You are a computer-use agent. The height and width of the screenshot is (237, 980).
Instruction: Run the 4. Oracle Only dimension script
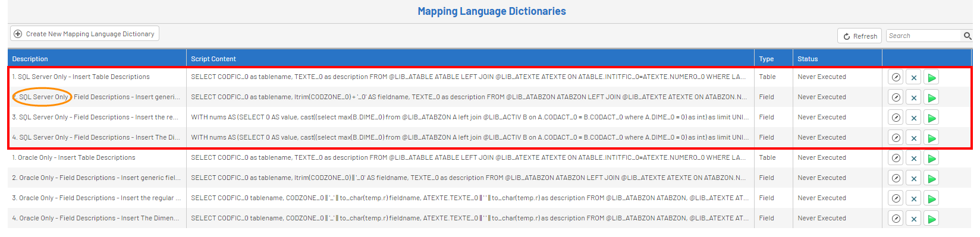click(932, 219)
